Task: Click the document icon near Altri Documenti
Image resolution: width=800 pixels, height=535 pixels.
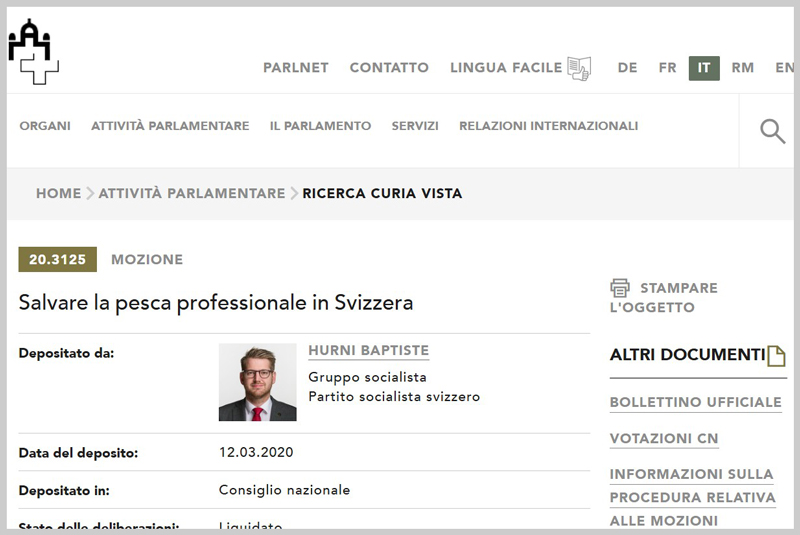Action: 776,355
